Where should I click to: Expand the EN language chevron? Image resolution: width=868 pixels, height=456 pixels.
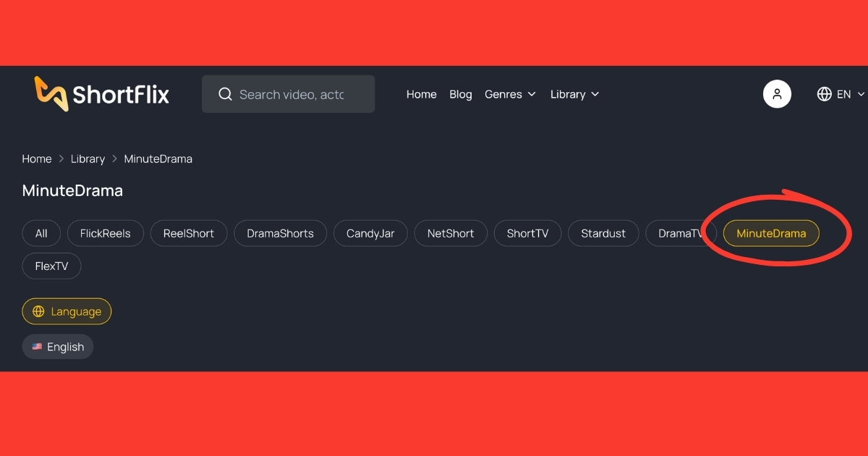861,94
